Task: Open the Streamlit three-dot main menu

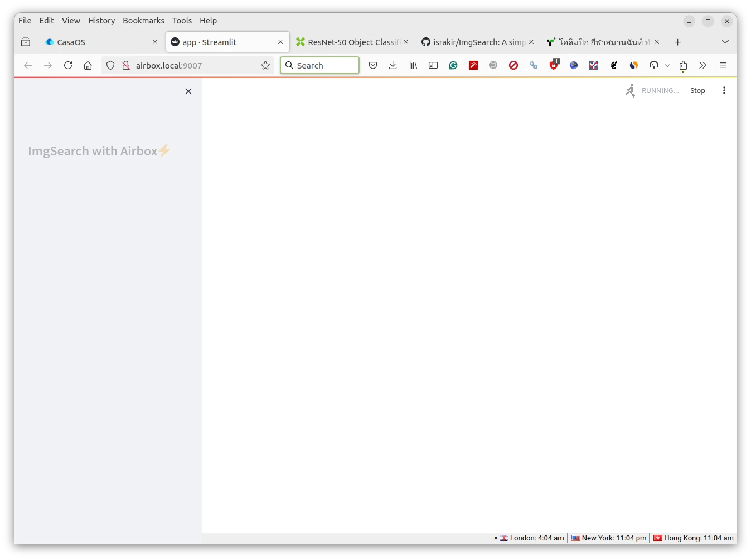Action: 724,91
